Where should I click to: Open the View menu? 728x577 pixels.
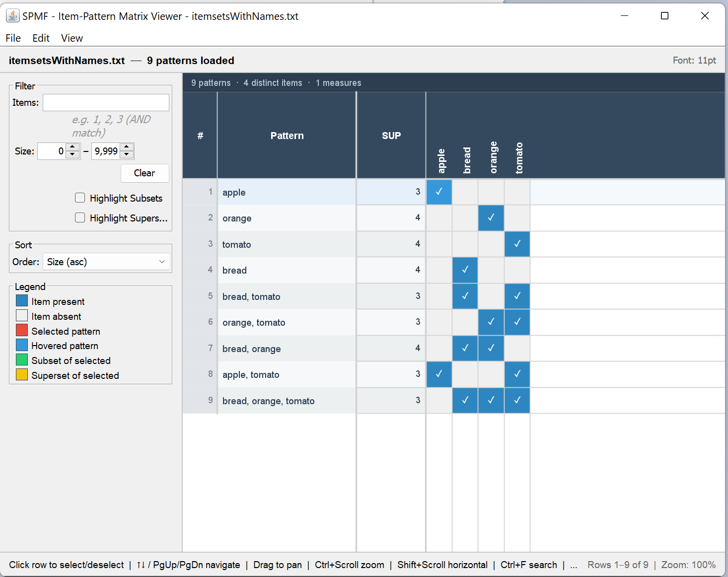pos(72,38)
